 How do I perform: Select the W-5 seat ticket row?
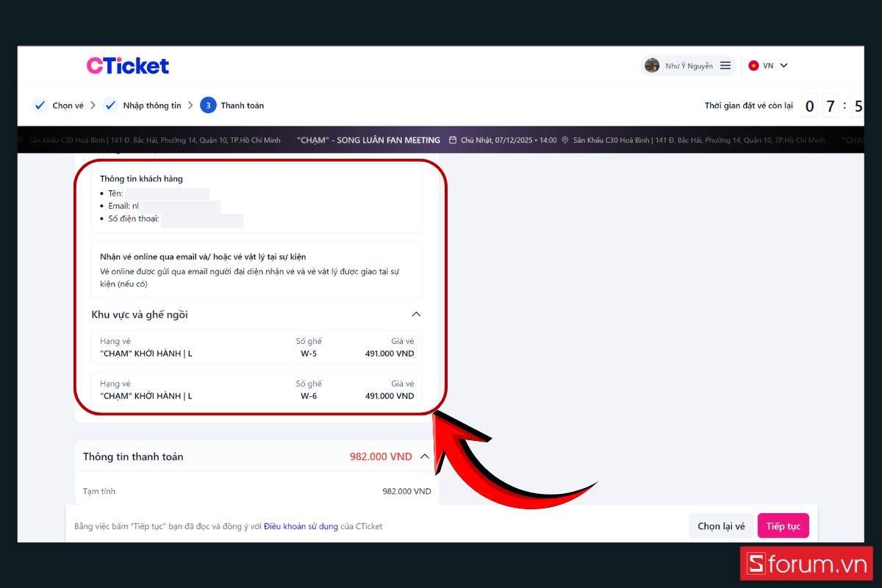tap(257, 347)
